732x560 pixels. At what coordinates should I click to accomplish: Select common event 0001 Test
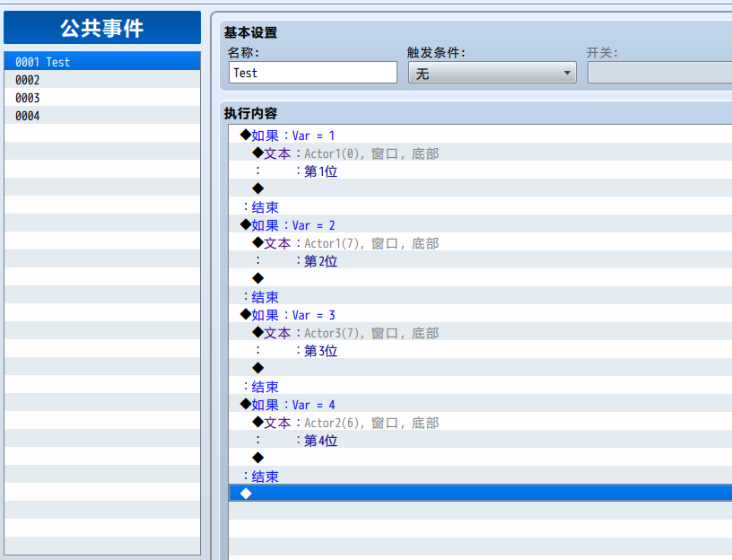102,62
